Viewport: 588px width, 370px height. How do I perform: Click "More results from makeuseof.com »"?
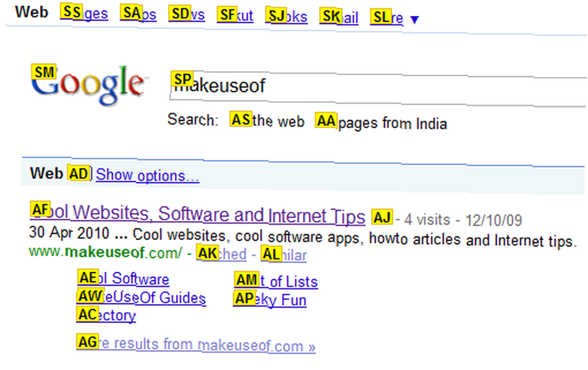click(x=196, y=344)
